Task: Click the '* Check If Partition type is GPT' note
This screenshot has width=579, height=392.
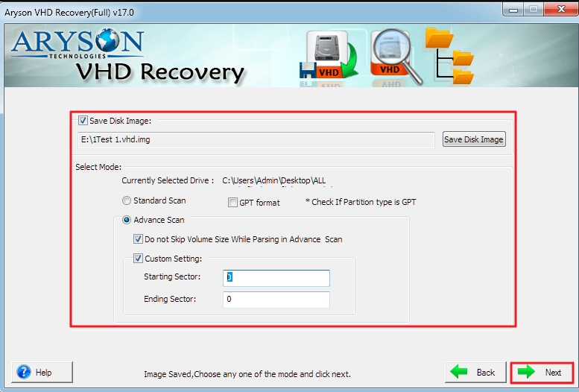Action: [361, 202]
